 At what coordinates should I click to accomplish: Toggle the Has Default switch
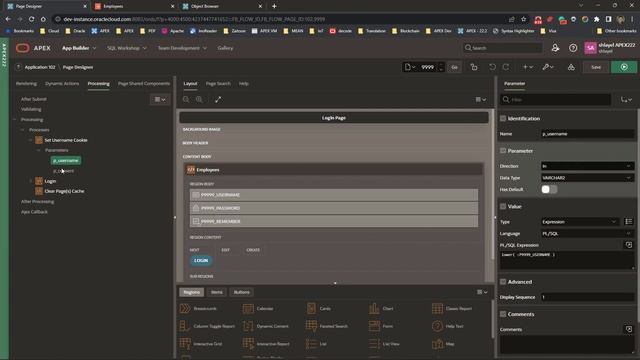(549, 189)
